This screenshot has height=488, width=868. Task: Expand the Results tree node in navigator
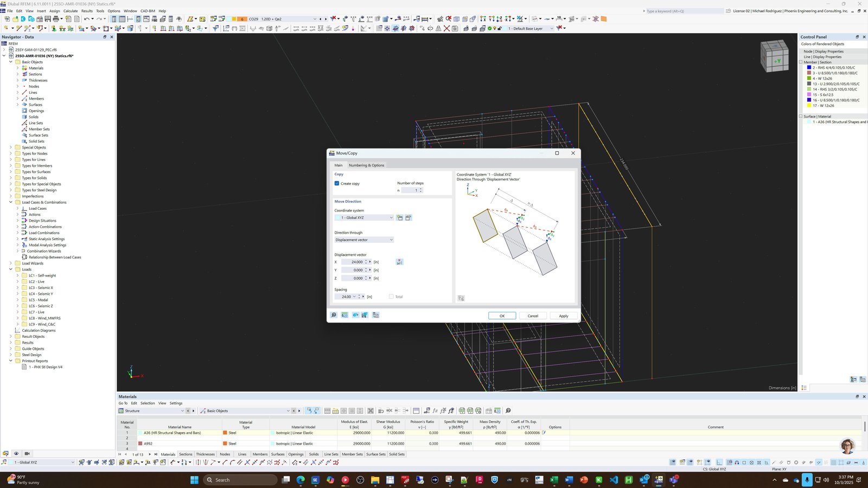coord(10,343)
